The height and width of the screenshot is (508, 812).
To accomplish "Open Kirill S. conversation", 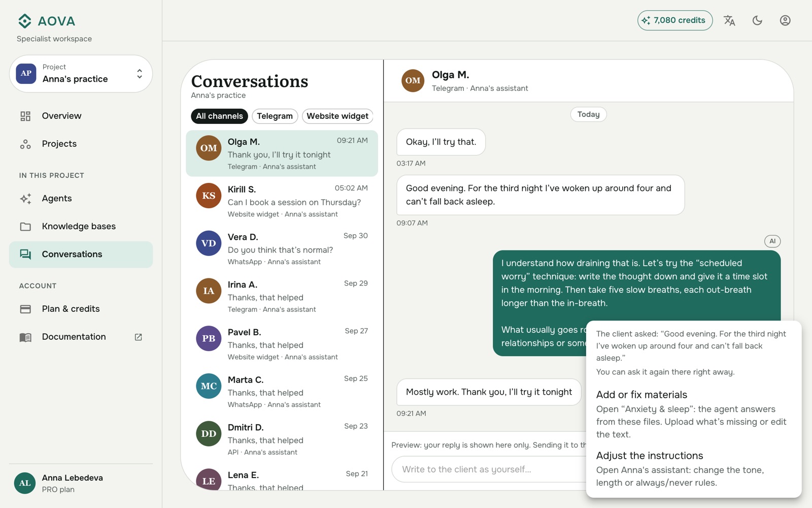I will click(x=282, y=201).
